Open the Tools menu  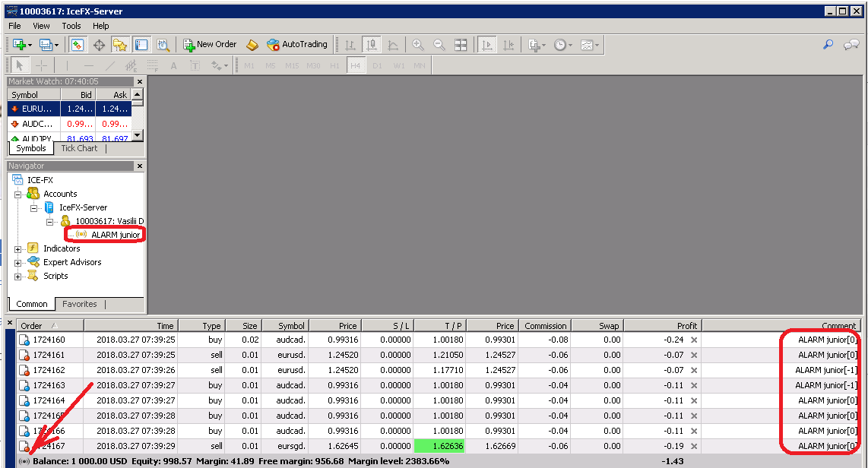(x=71, y=26)
